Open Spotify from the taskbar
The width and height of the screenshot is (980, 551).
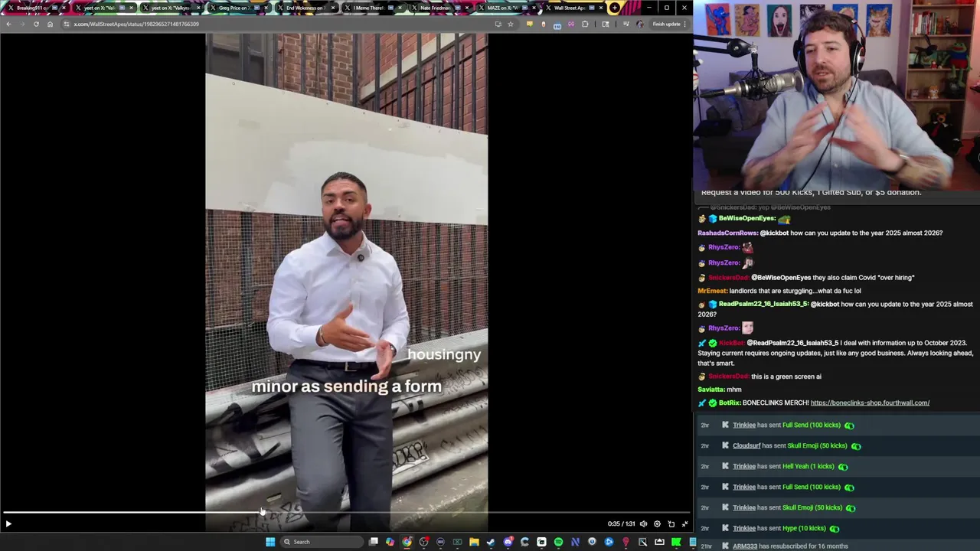(558, 542)
